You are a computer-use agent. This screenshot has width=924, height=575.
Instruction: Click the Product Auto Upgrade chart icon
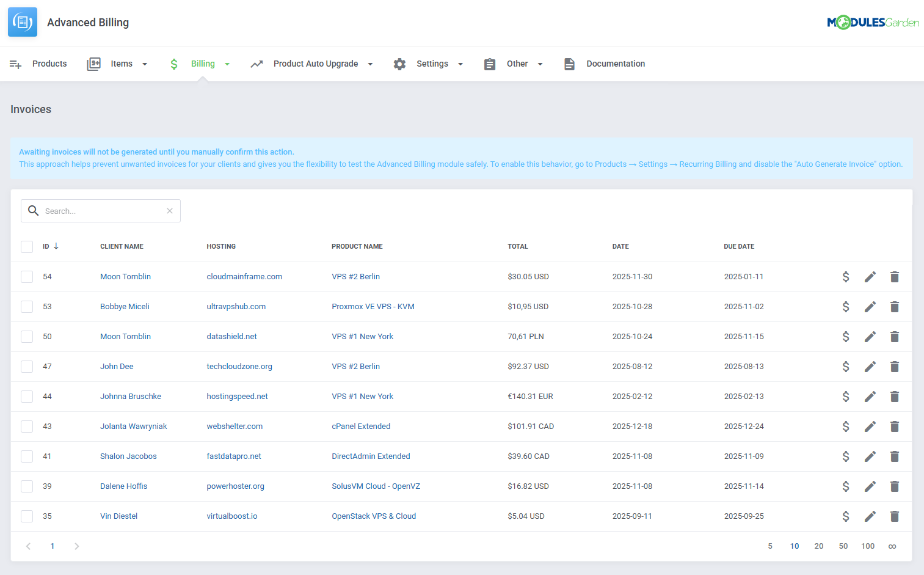click(256, 64)
